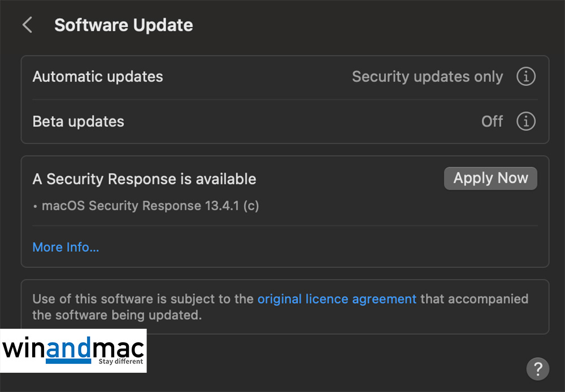Click 'A Security Response is available' heading
This screenshot has height=392, width=565.
(144, 179)
